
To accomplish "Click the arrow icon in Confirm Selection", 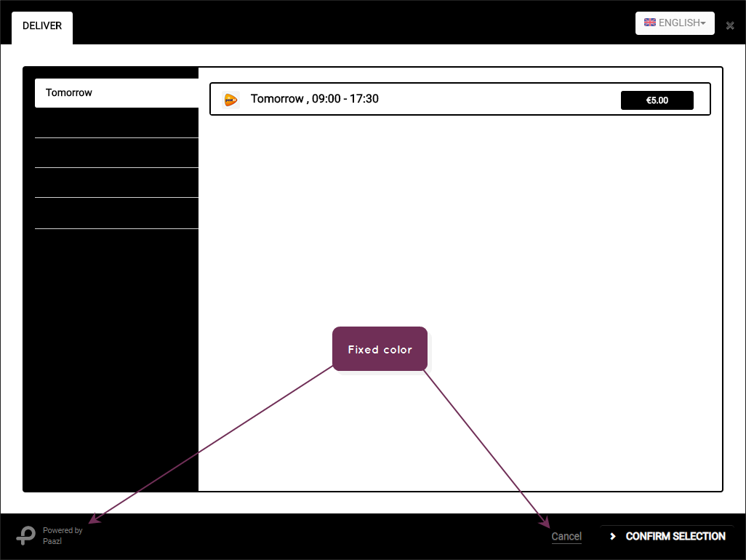I will (x=613, y=537).
